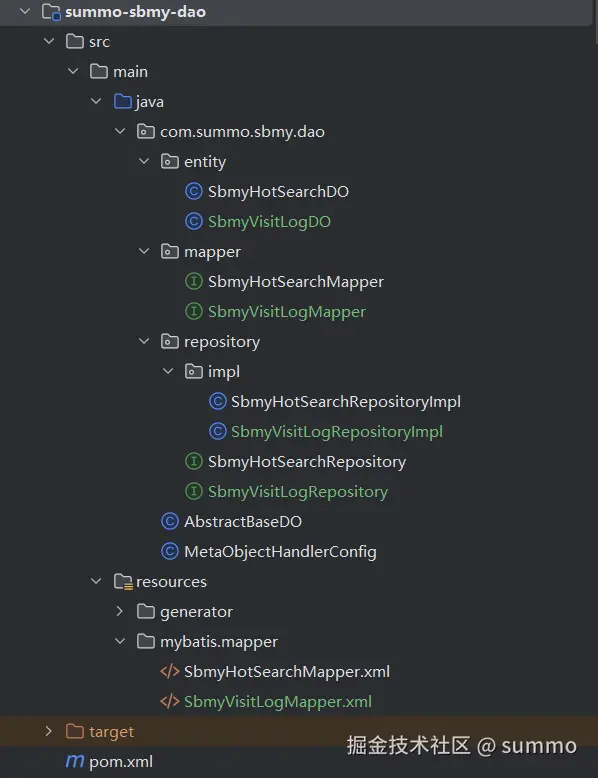
Task: Collapse the impl package chevron
Action: pyautogui.click(x=168, y=371)
